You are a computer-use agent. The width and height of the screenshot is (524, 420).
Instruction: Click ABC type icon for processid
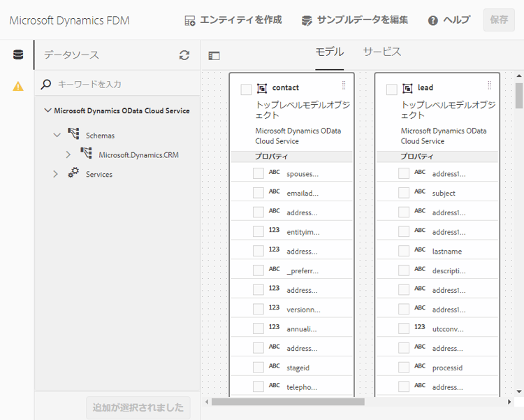(420, 365)
